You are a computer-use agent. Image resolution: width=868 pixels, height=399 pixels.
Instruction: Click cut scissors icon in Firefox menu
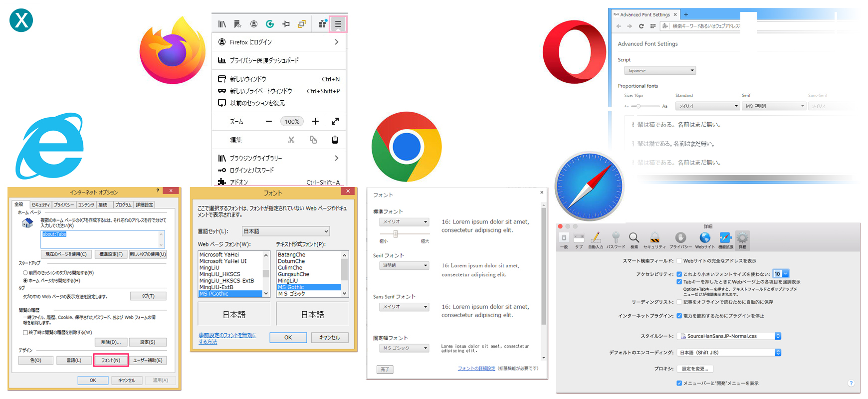(x=291, y=140)
